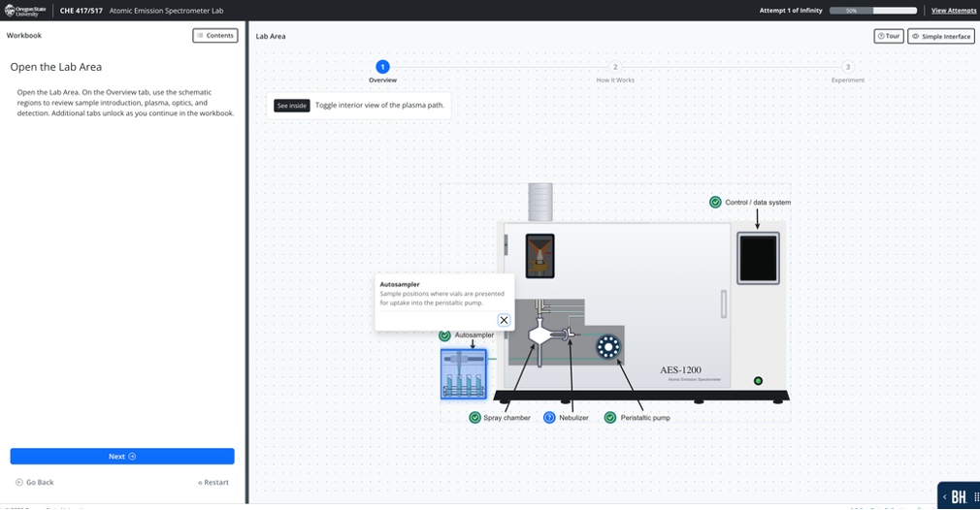Image resolution: width=980 pixels, height=510 pixels.
Task: Click the green power indicator light
Action: point(758,381)
